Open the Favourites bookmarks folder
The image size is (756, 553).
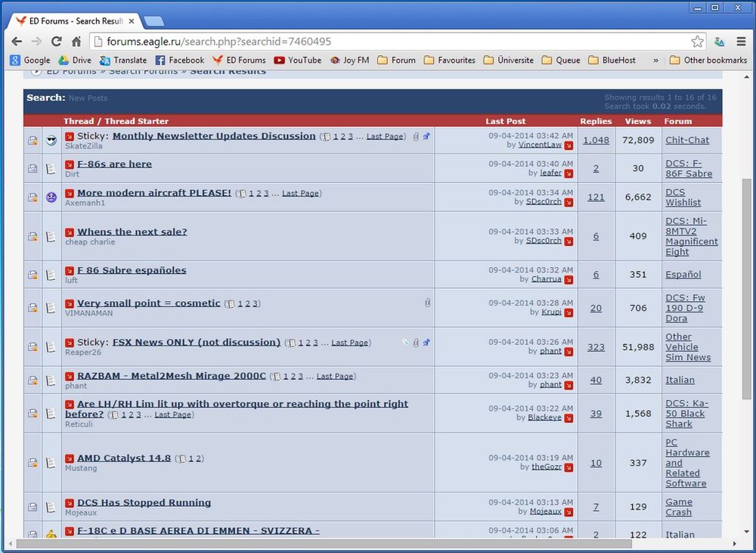pos(449,60)
